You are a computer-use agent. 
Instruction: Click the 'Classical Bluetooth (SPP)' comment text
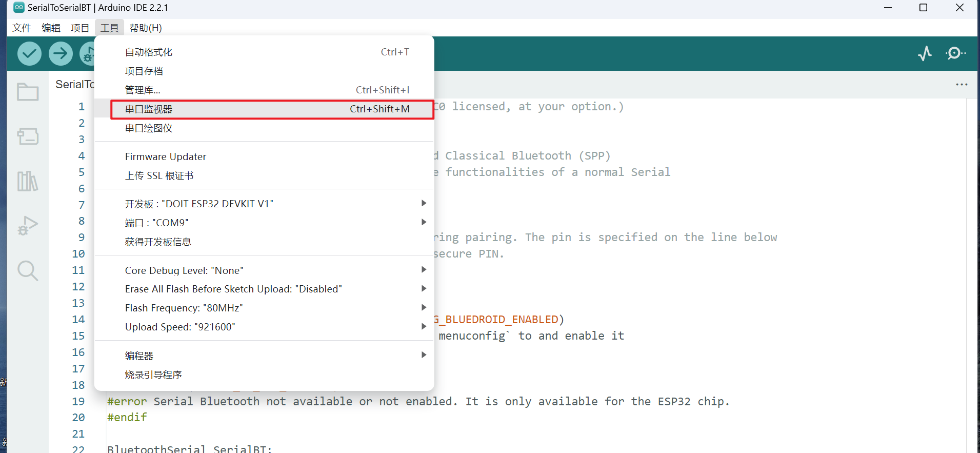(528, 155)
